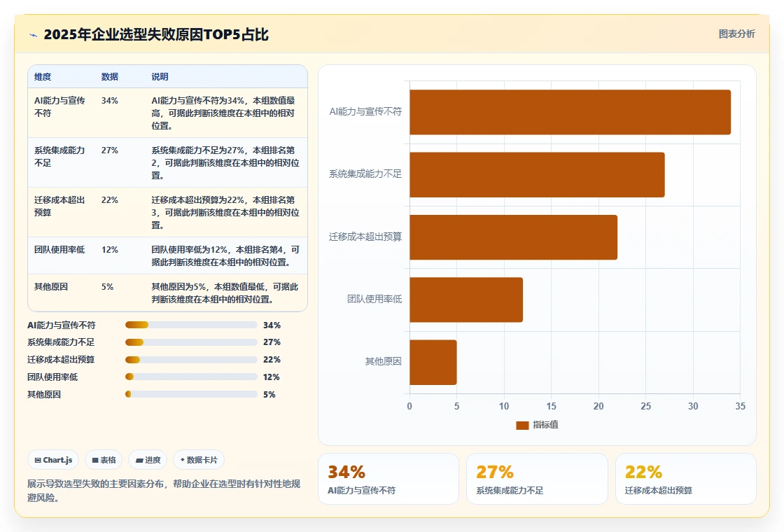Screen dimensions: 784x532
Task: Select the 表格 tag chip
Action: [x=104, y=460]
